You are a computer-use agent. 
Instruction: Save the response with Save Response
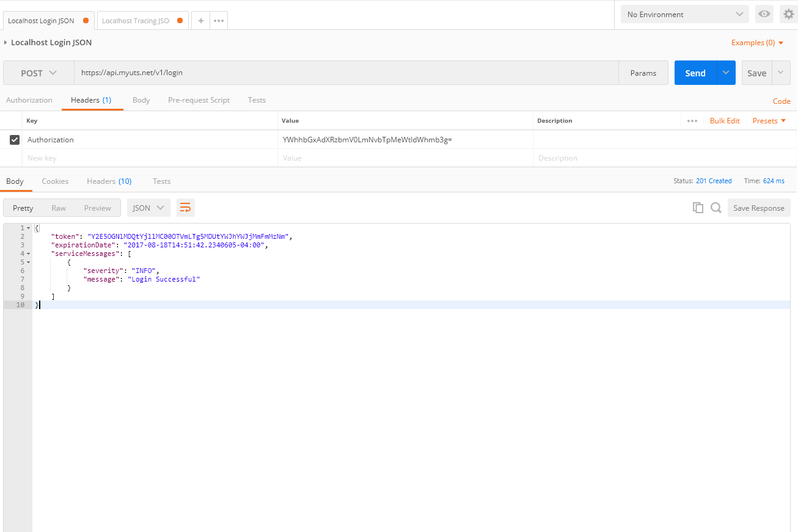pos(759,208)
